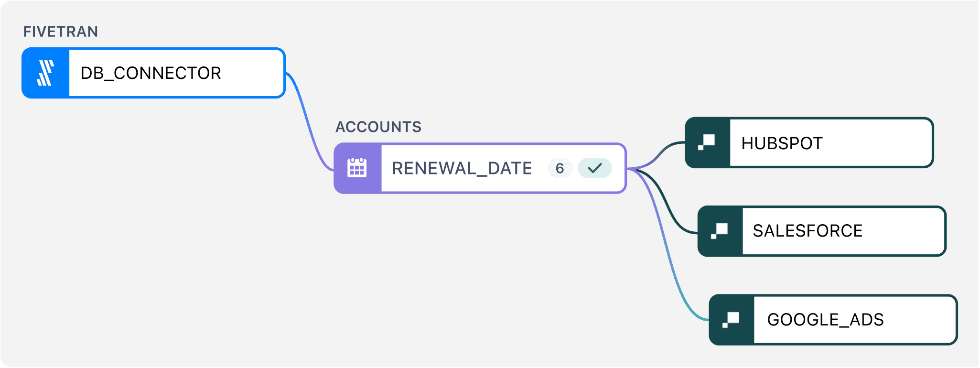The image size is (980, 368).
Task: Click empty canvas below DB_CONNECTOR node
Action: [x=143, y=215]
